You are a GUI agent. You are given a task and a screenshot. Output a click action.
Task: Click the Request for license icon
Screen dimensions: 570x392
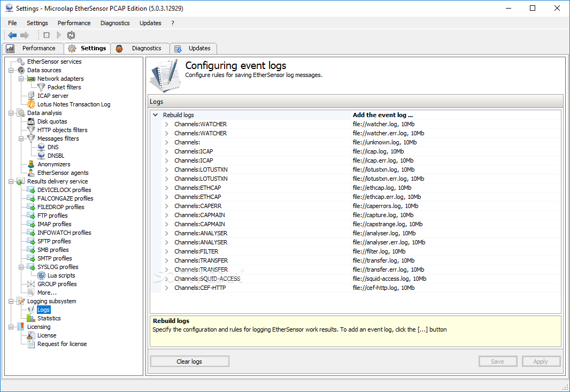[31, 344]
